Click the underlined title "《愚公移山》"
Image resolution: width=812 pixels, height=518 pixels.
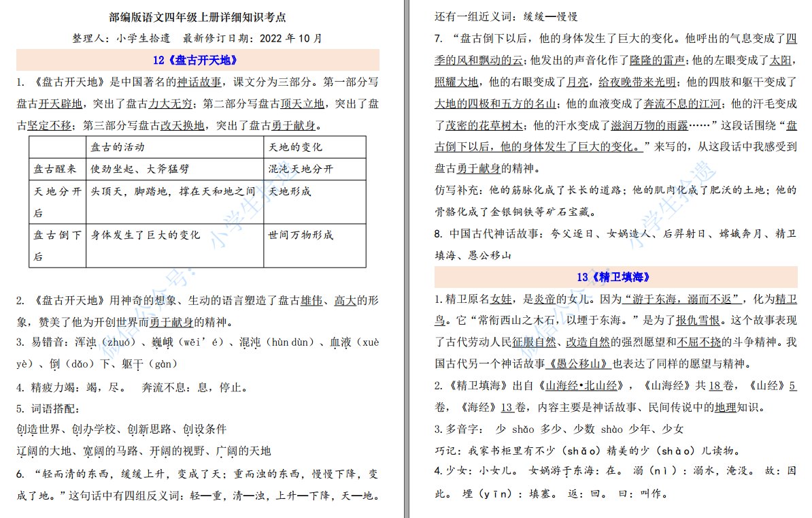pos(579,364)
